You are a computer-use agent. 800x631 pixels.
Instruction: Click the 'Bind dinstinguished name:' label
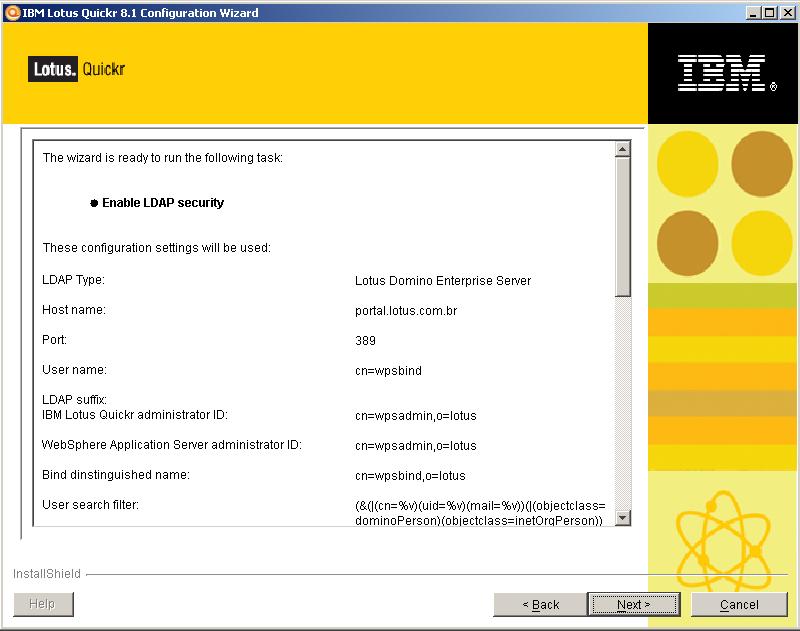(x=116, y=475)
